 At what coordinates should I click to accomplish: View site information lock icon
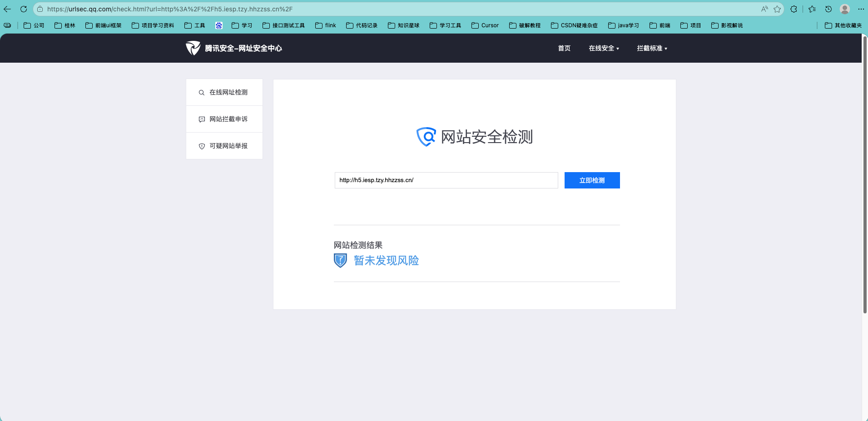click(40, 9)
